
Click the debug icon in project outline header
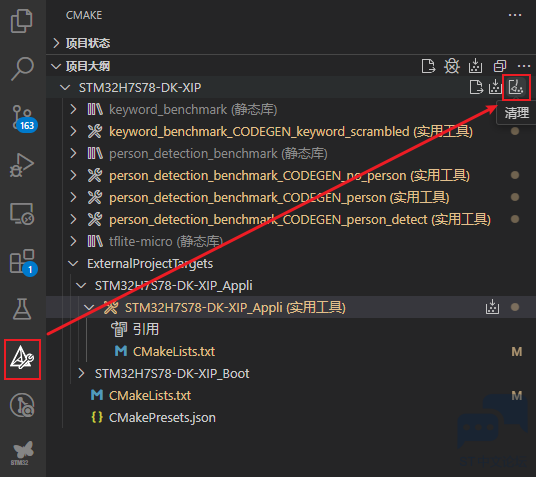click(x=452, y=66)
